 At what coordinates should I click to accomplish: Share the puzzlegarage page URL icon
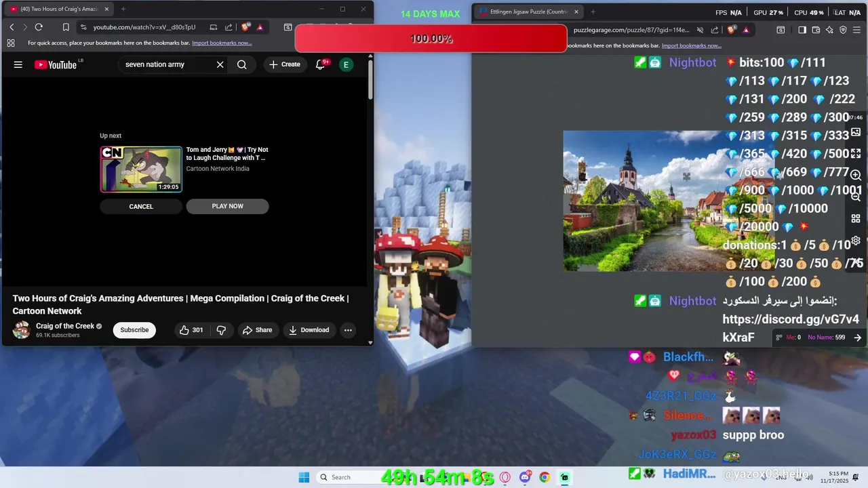(x=715, y=30)
